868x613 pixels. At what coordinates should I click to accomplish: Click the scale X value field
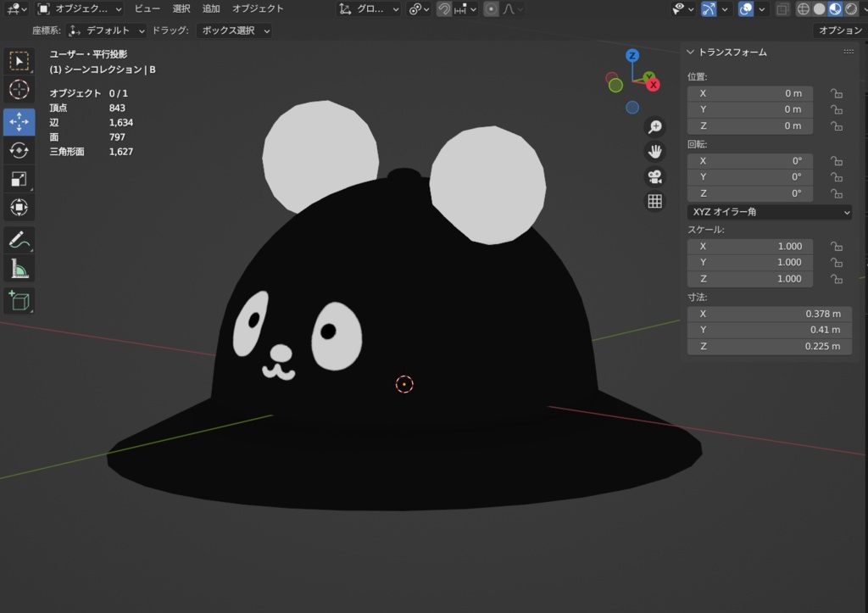coord(750,246)
